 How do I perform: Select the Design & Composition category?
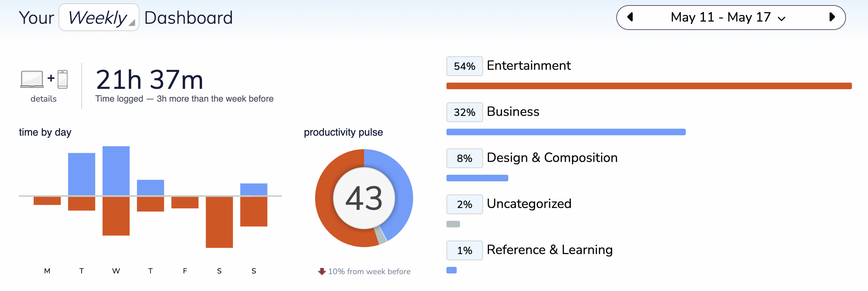click(x=552, y=158)
